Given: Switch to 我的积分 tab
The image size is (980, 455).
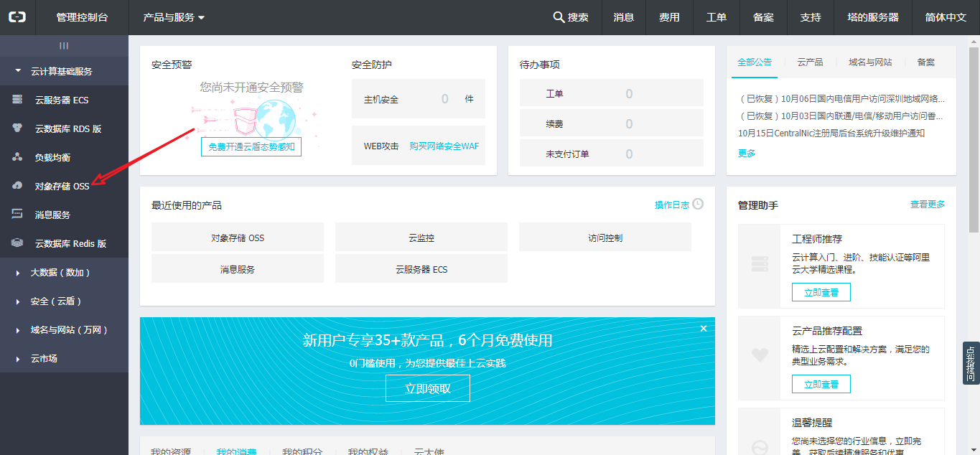Looking at the screenshot, I should pyautogui.click(x=302, y=451).
